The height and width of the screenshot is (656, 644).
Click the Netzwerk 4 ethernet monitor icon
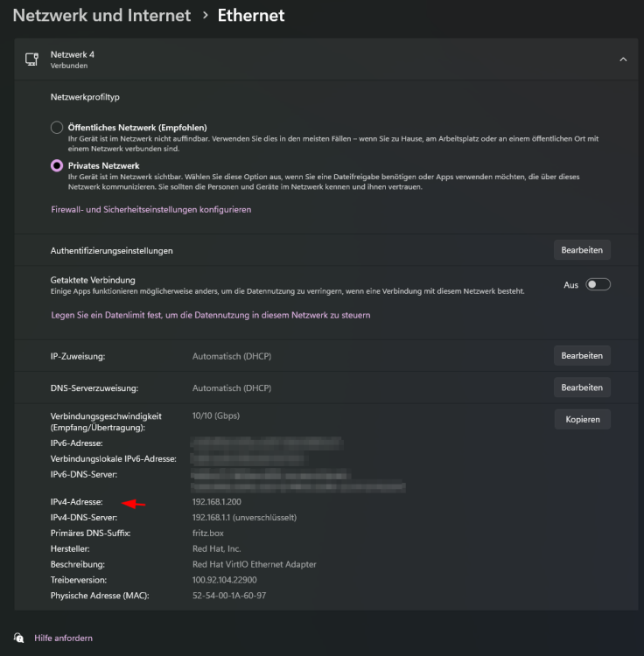tap(31, 59)
